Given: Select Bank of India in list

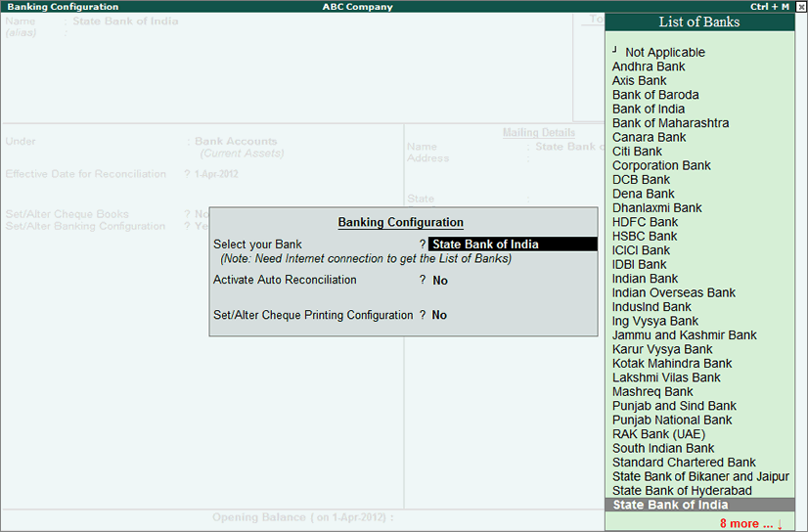Looking at the screenshot, I should 649,110.
